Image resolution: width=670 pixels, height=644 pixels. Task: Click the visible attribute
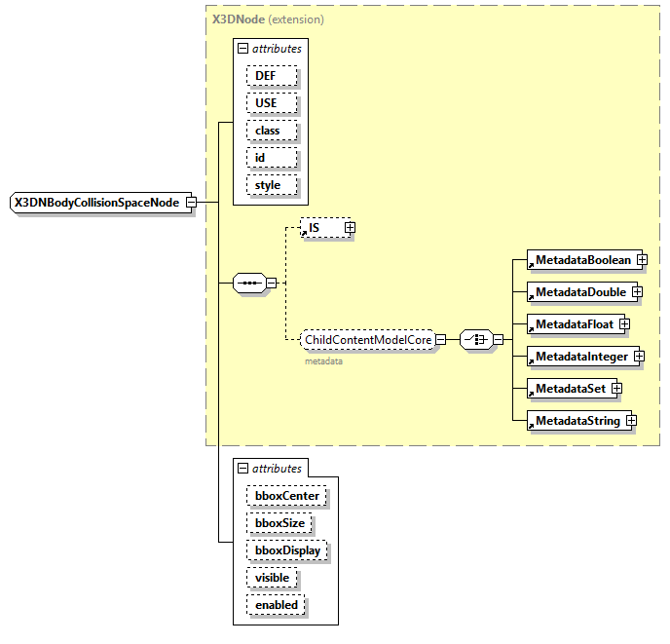[x=272, y=578]
